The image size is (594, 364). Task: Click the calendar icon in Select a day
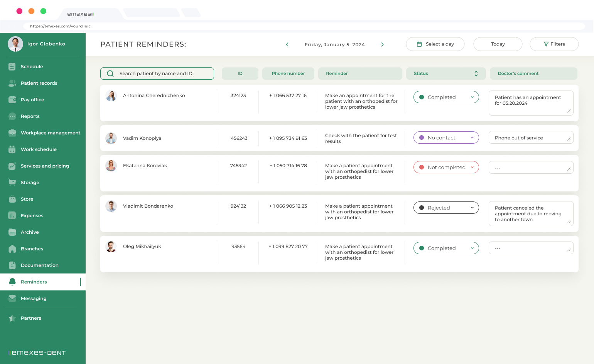click(419, 44)
